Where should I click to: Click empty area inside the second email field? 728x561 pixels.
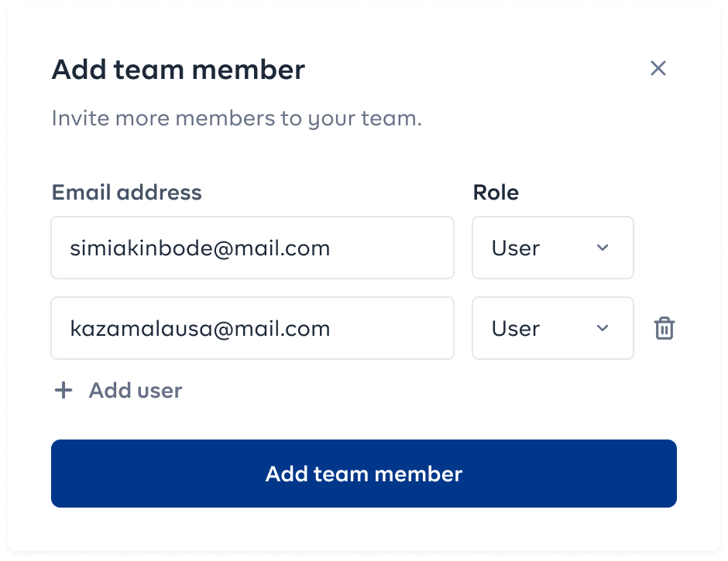pos(393,328)
